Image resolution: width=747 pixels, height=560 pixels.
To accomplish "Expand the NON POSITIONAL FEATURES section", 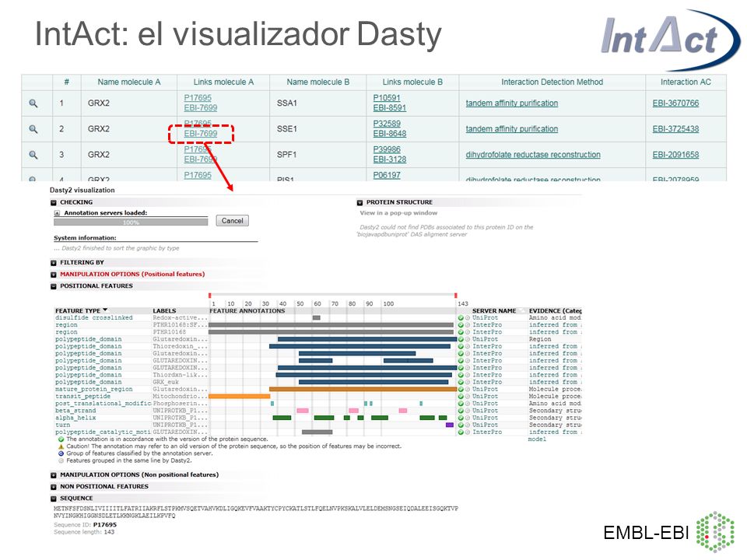I will click(x=54, y=487).
